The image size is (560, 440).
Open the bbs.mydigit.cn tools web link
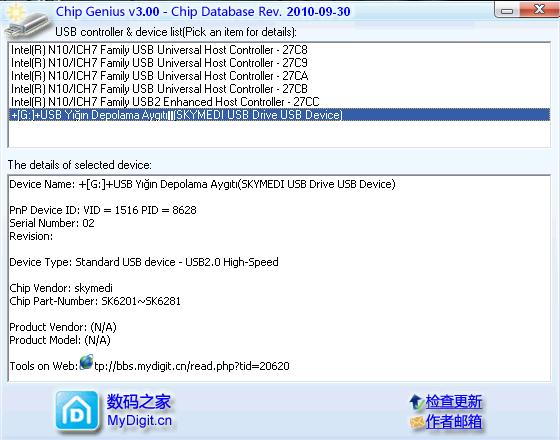(192, 366)
